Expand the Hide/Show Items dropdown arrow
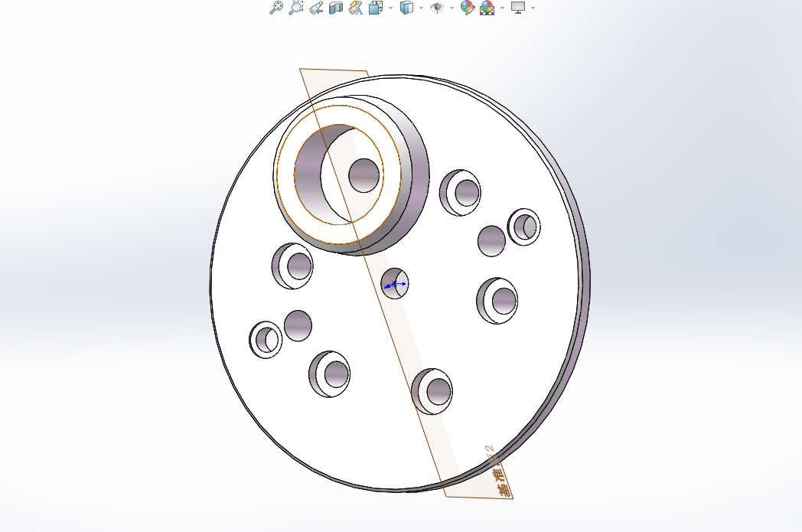The image size is (802, 532). tap(452, 8)
